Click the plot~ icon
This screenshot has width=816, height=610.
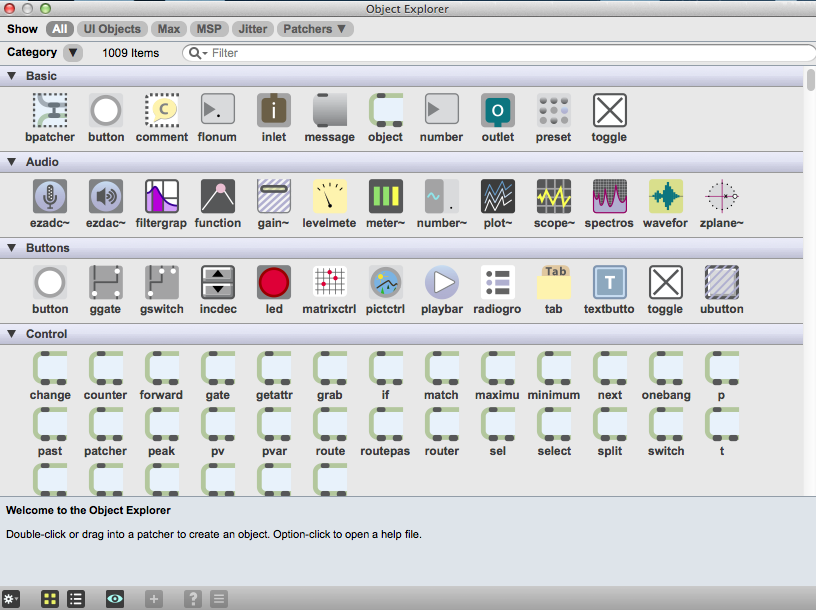(x=498, y=196)
